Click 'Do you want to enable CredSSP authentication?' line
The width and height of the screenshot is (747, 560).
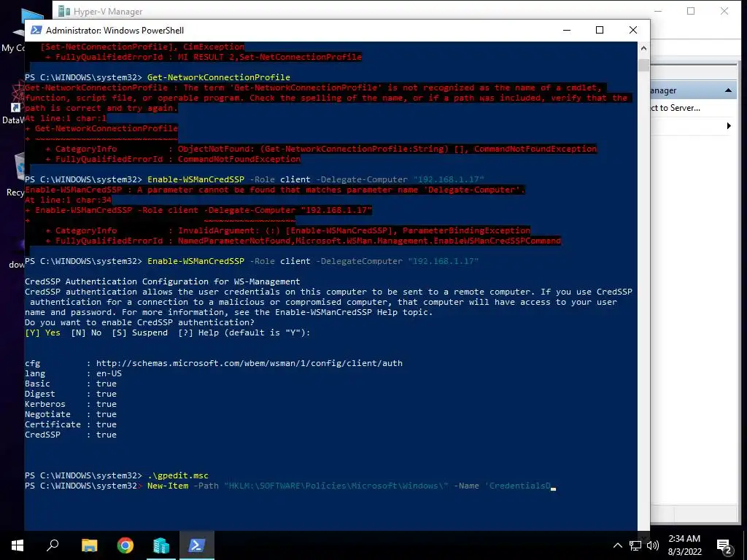click(x=139, y=322)
